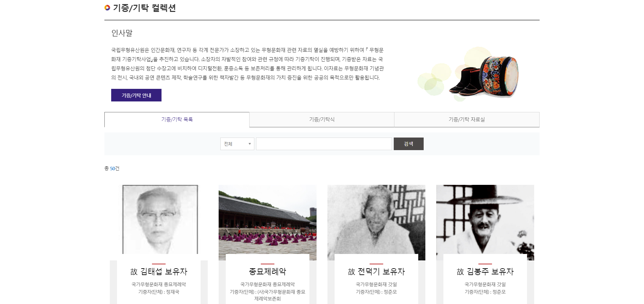Select the 故 전덕기 portrait thumbnail
The height and width of the screenshot is (304, 644).
pyautogui.click(x=376, y=220)
